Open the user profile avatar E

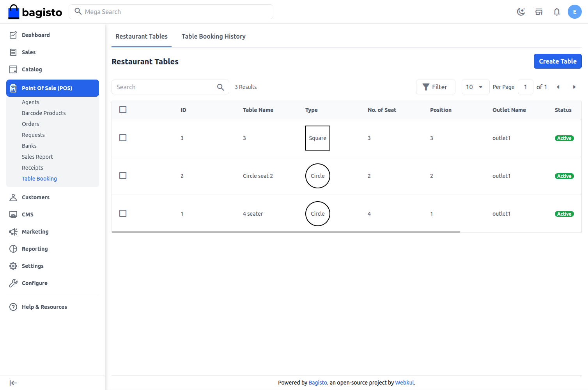click(575, 12)
